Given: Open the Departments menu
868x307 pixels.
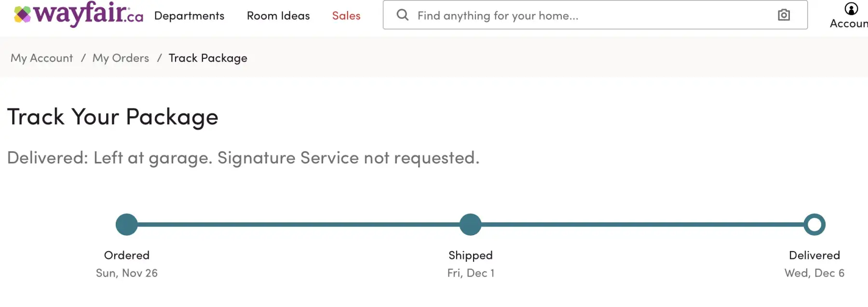Looking at the screenshot, I should 189,16.
